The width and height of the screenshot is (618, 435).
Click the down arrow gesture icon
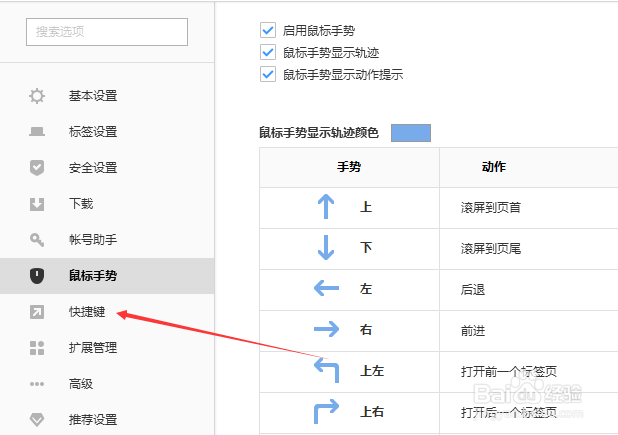coord(326,247)
